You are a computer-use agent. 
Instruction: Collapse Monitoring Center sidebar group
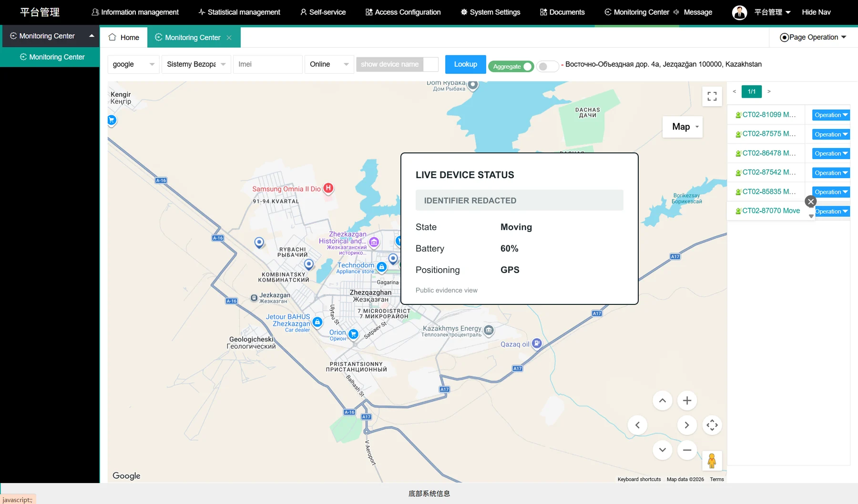tap(51, 36)
